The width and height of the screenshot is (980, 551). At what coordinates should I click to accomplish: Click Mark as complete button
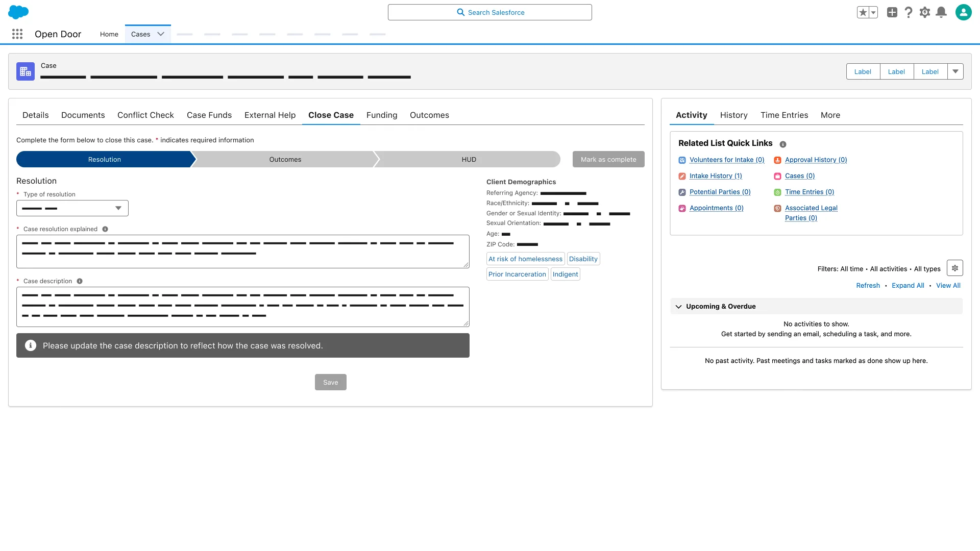[608, 159]
